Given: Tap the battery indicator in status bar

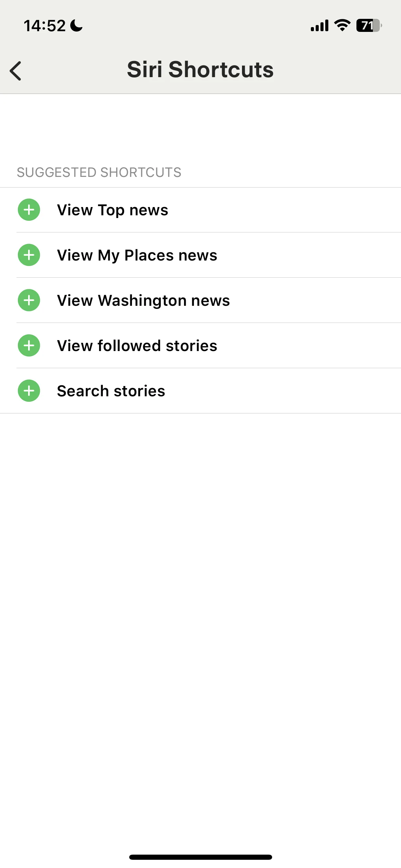Looking at the screenshot, I should (x=369, y=25).
